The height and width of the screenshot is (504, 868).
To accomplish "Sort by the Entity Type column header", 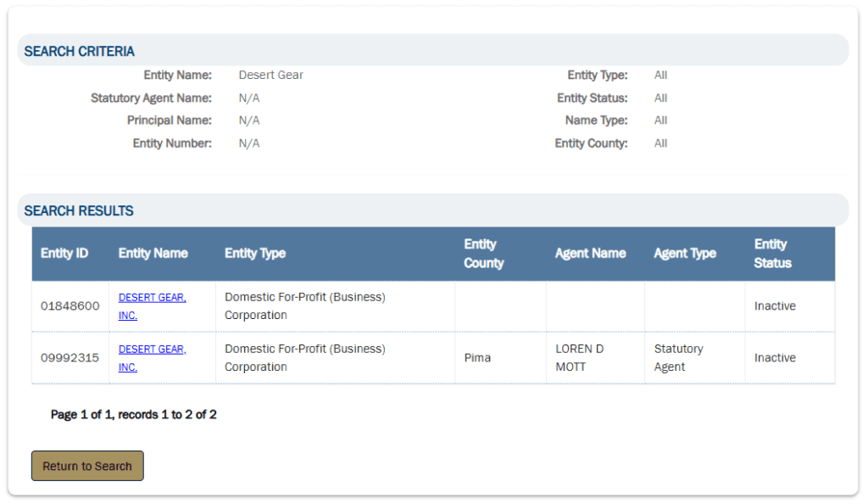I will point(255,253).
